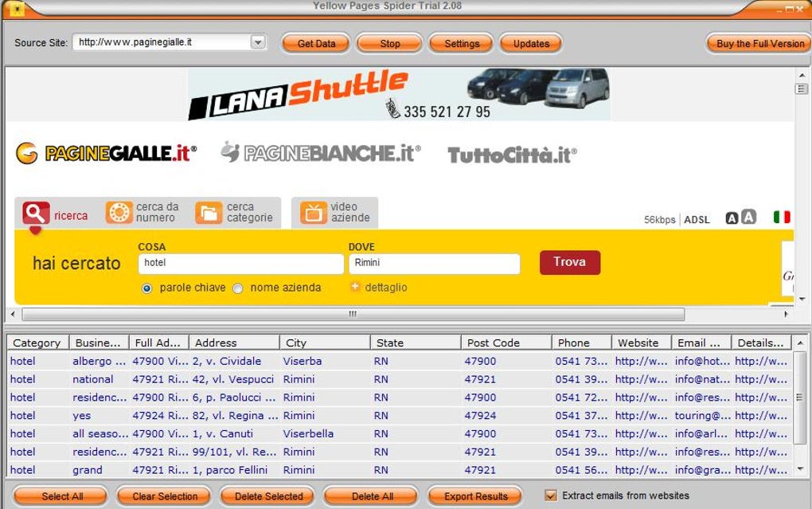Sort by the Post Code column header
This screenshot has width=812, height=509.
pyautogui.click(x=506, y=343)
